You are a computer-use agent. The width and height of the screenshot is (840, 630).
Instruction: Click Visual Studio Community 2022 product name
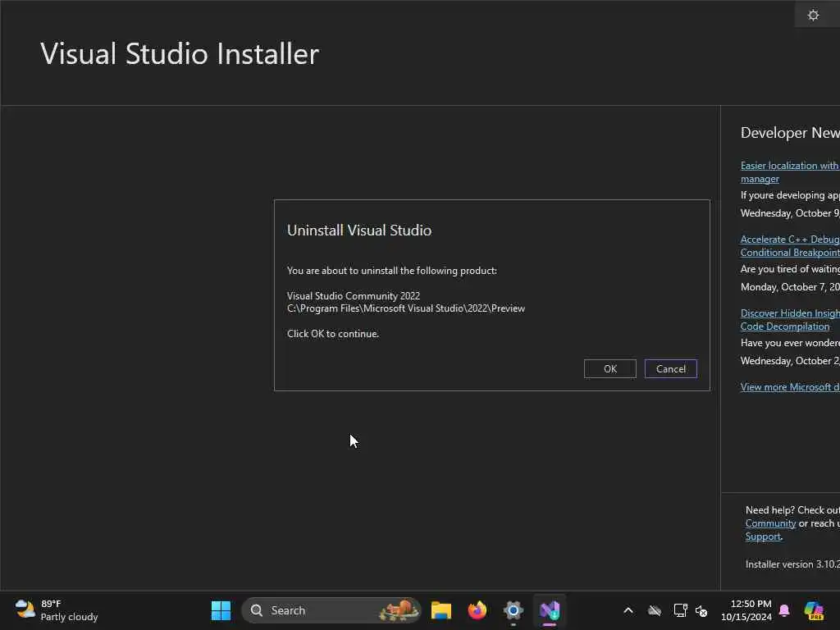353,295
